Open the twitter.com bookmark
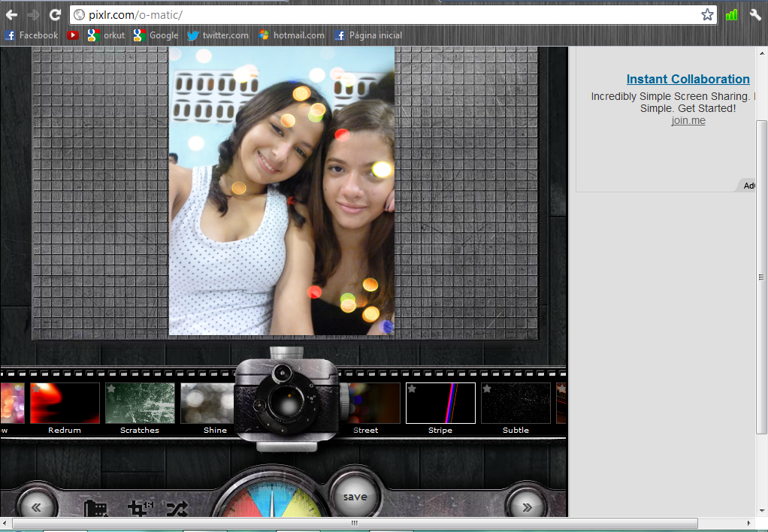Screen dimensions: 768x532 (x=218, y=35)
